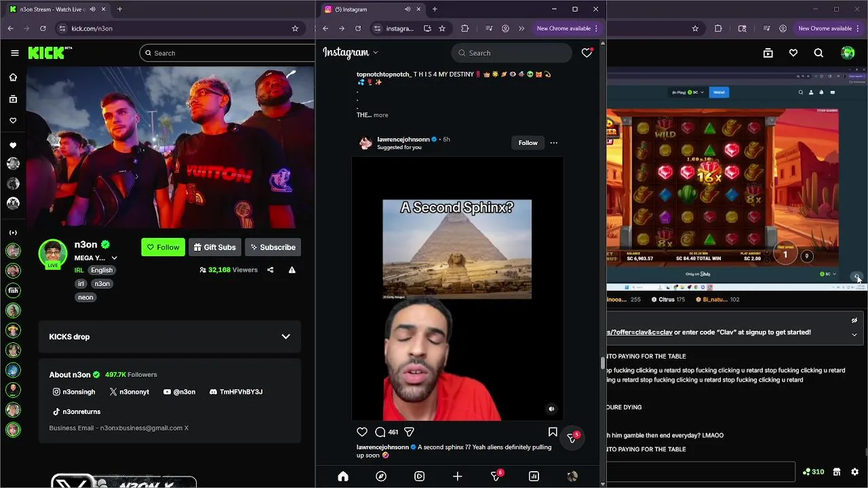Hide the pinned chat message

tap(854, 321)
